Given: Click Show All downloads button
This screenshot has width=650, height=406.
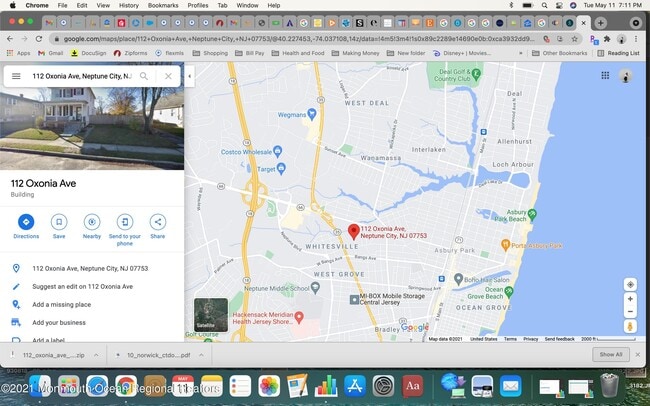Looking at the screenshot, I should click(611, 355).
